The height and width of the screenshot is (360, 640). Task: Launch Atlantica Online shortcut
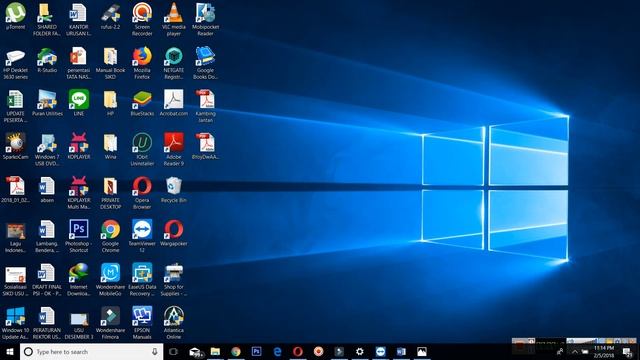[173, 323]
